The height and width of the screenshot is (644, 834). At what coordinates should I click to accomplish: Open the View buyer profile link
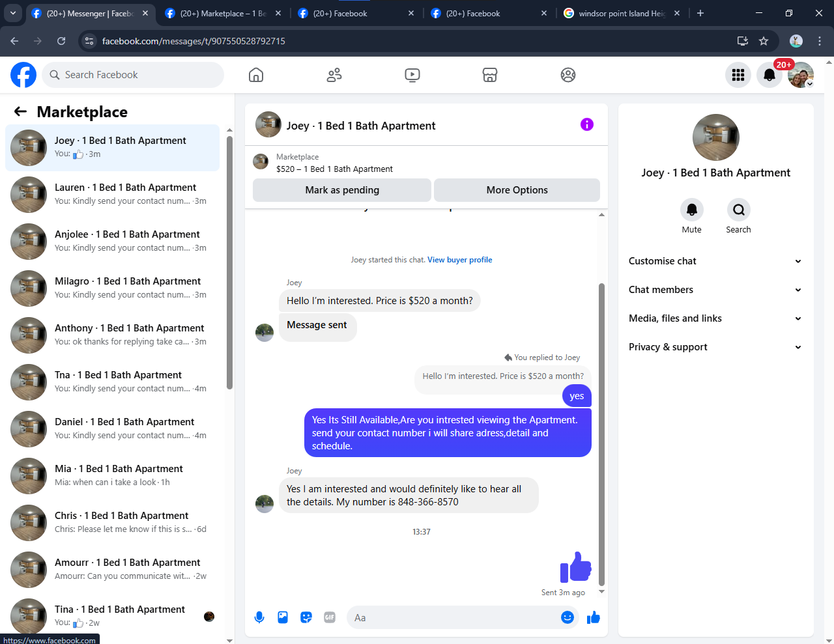coord(460,260)
